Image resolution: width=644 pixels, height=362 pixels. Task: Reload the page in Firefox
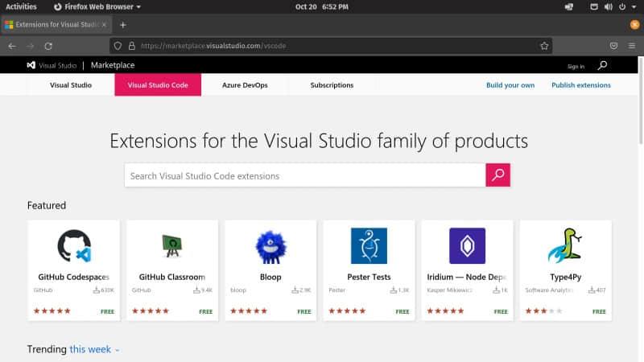(48, 46)
